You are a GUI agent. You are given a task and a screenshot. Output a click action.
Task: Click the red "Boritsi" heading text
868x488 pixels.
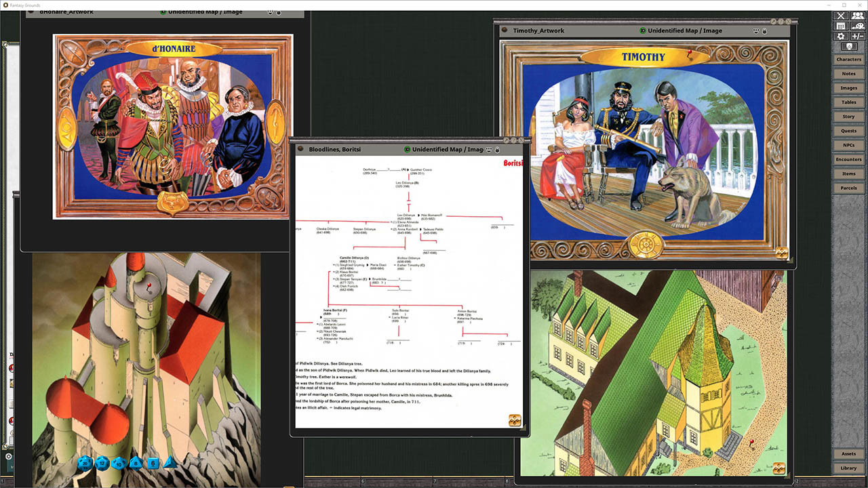coord(513,163)
